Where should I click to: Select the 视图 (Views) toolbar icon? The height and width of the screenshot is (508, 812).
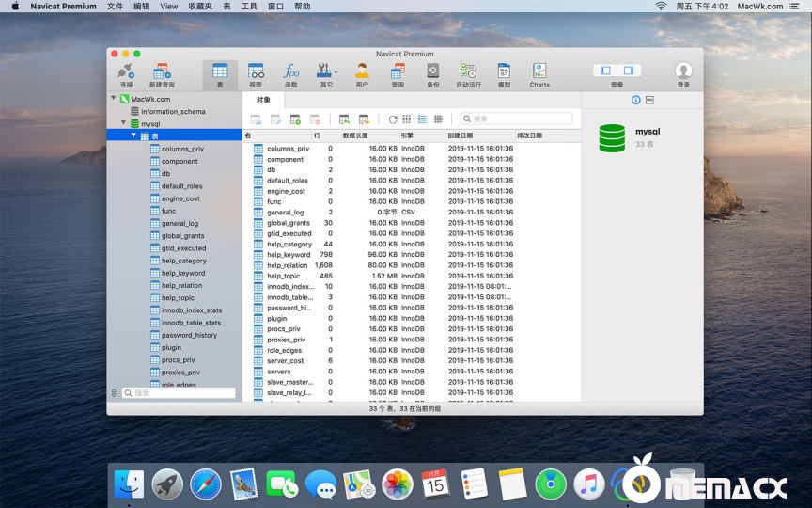[x=256, y=72]
